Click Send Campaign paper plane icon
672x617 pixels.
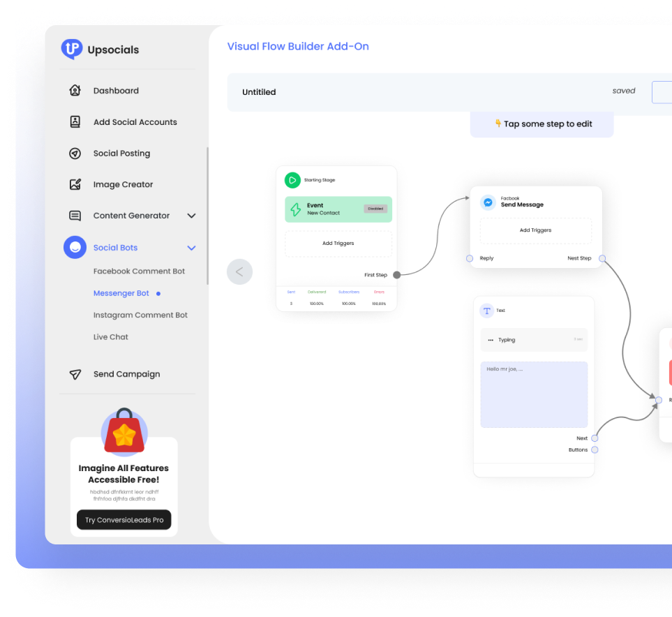click(x=75, y=374)
